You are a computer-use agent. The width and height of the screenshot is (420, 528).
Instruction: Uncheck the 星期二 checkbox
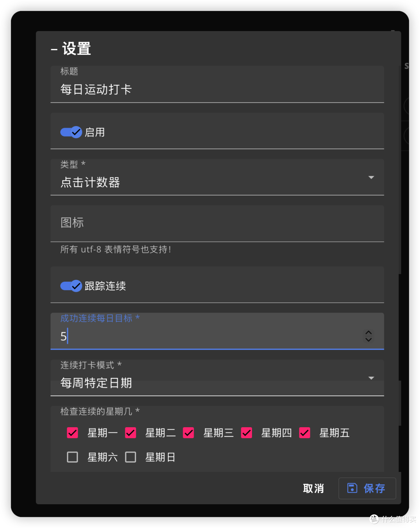(x=130, y=433)
